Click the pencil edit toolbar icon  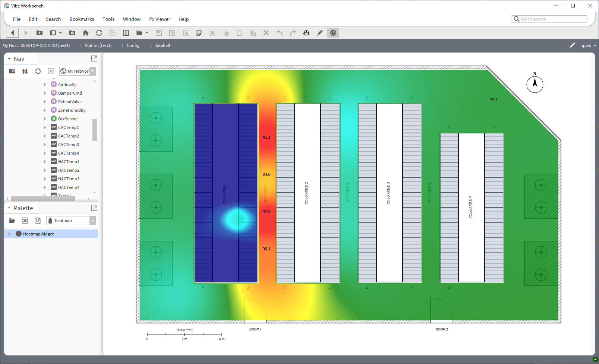tap(320, 33)
